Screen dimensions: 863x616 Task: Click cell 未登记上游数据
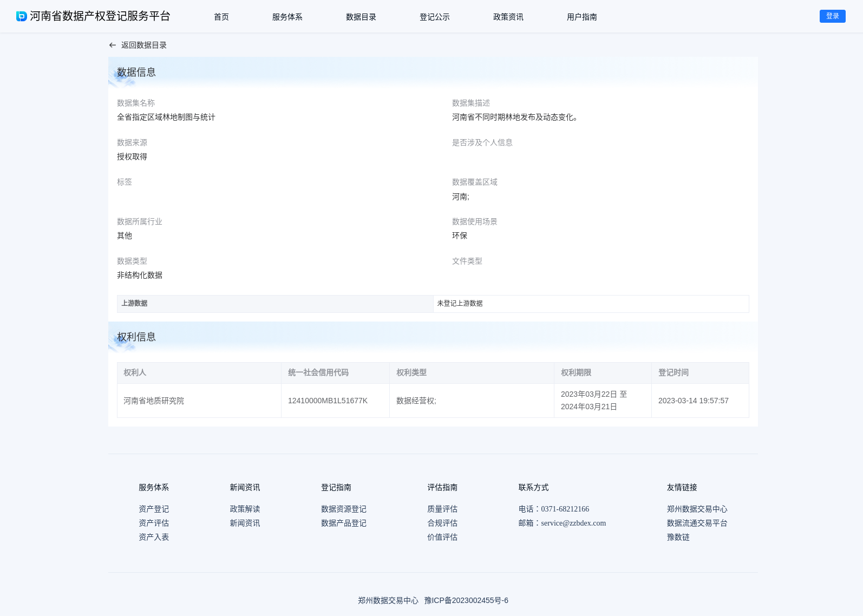click(x=591, y=304)
